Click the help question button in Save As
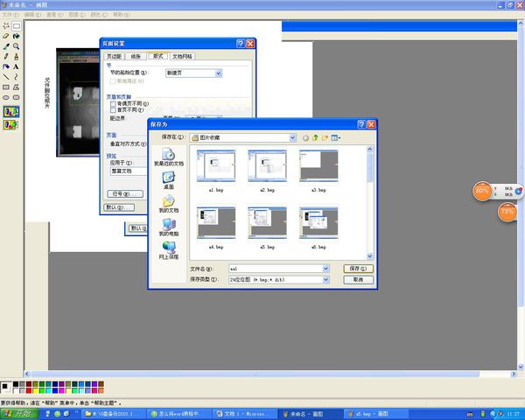Viewport: 525px width, 420px height. click(x=361, y=124)
